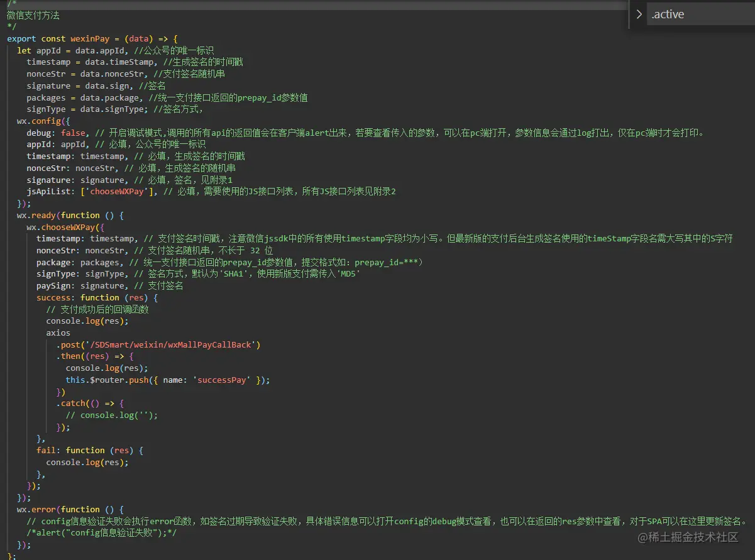755x560 pixels.
Task: Click the '.then((res) => {' line
Action: click(x=95, y=356)
